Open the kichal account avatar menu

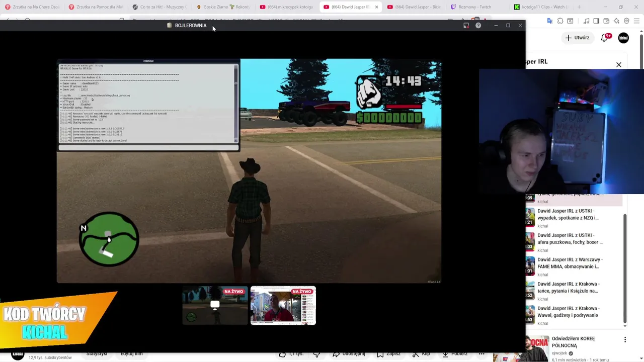623,38
